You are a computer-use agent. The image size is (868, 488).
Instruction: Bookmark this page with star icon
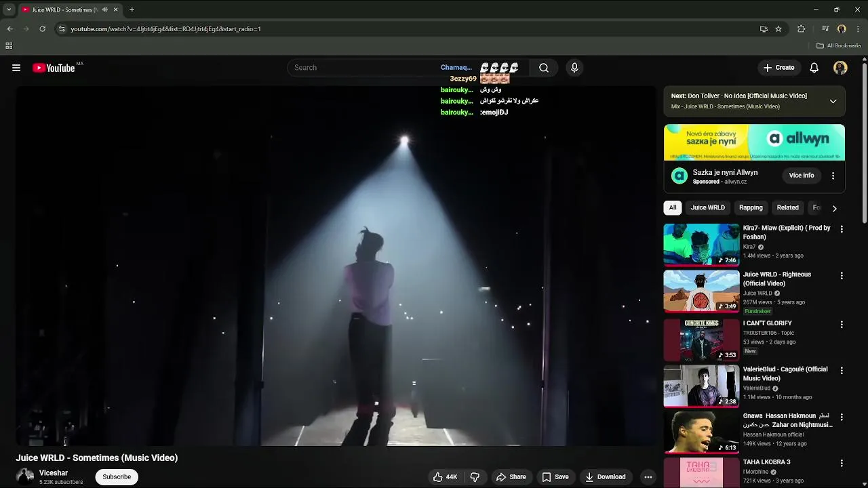tap(778, 29)
